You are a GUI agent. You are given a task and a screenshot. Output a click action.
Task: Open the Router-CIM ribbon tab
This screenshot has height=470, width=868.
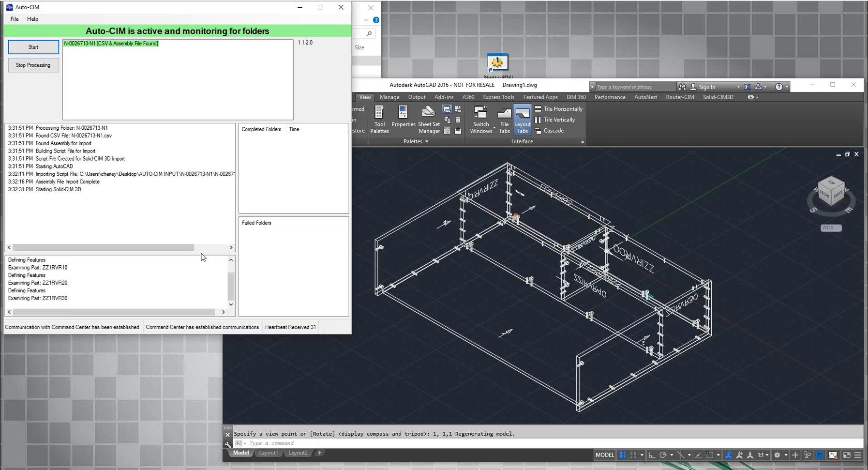[680, 97]
